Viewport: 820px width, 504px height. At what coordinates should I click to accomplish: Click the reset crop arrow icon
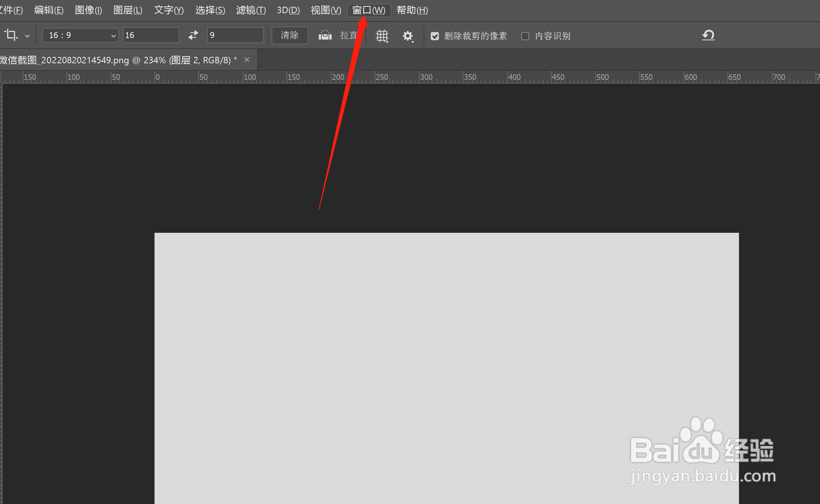(708, 35)
